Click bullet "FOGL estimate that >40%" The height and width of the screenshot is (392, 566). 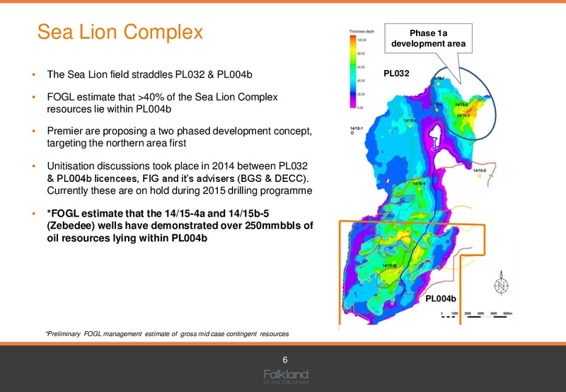pos(163,103)
